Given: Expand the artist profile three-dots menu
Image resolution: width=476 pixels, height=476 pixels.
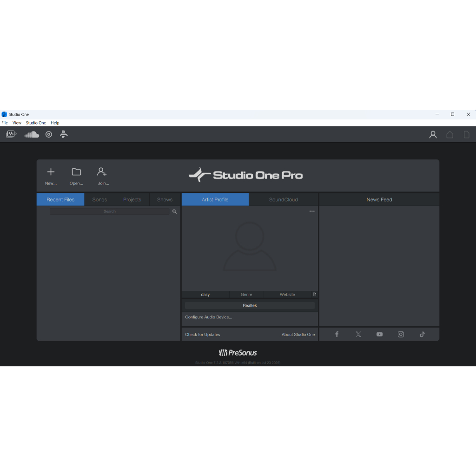Looking at the screenshot, I should coord(312,211).
